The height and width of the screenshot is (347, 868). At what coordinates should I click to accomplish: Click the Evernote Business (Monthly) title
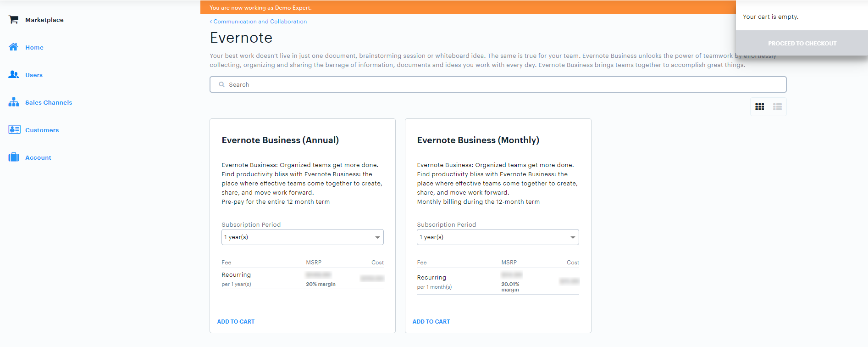(478, 140)
